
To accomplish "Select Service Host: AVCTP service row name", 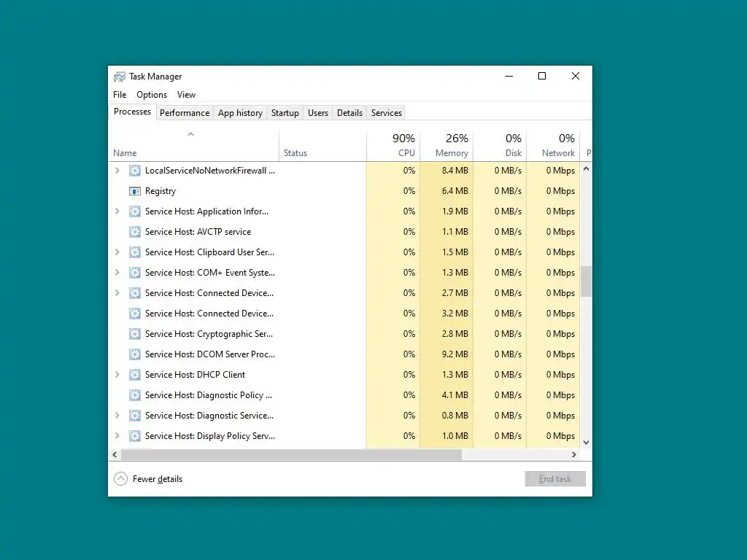I will click(198, 232).
